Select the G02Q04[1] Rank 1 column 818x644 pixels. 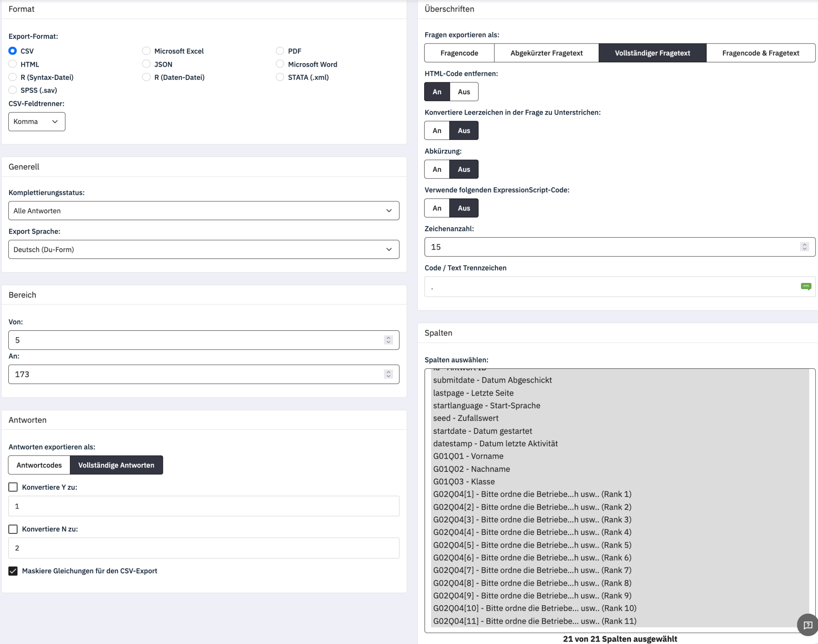point(620,494)
